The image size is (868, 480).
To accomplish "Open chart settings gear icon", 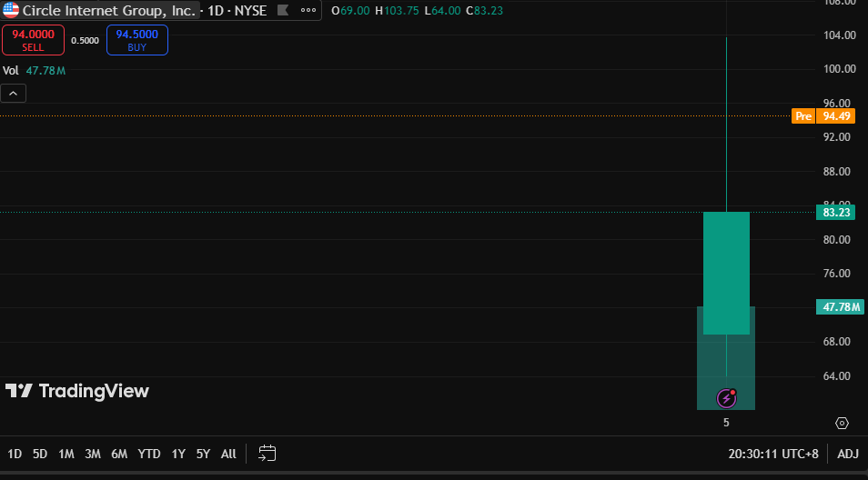I will (x=842, y=424).
